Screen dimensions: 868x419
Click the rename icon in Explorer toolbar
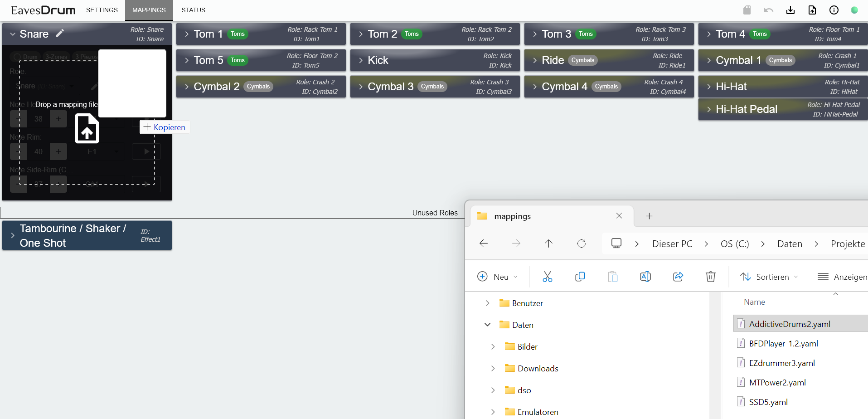[645, 277]
